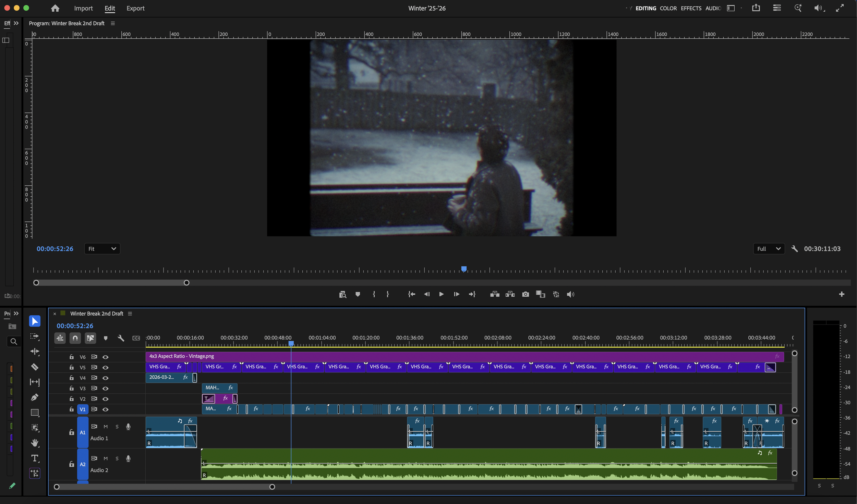Open the Full playback resolution dropdown
The width and height of the screenshot is (857, 504).
click(x=769, y=249)
